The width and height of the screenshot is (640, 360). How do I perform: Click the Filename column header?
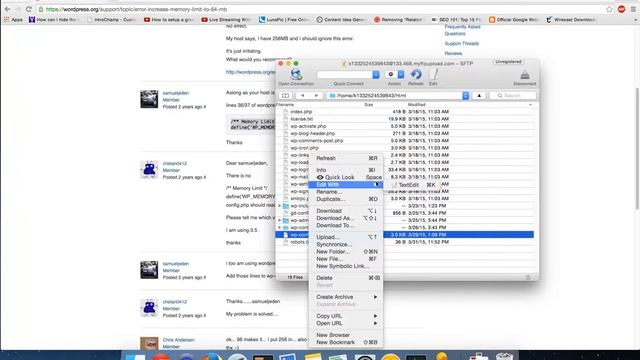coord(286,105)
